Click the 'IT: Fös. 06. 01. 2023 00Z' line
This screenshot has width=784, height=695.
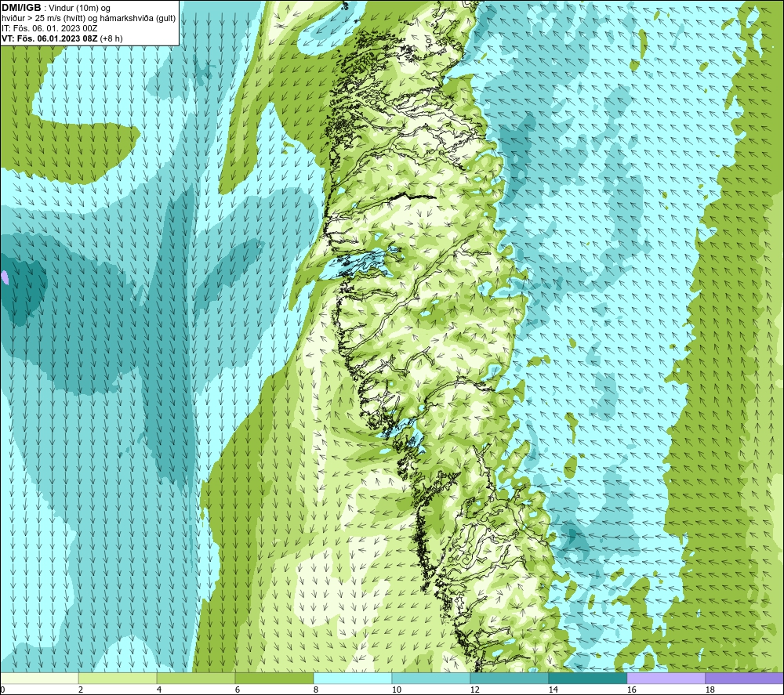(x=49, y=28)
